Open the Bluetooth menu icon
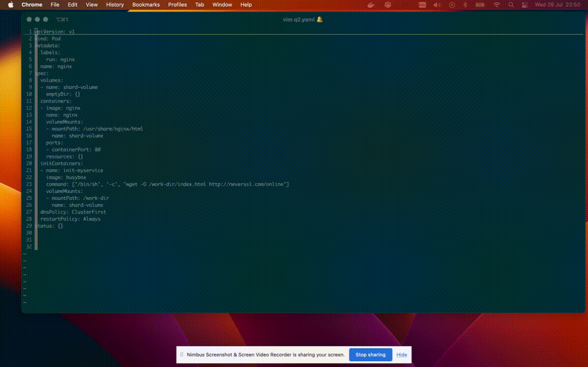588x367 pixels. 466,5
